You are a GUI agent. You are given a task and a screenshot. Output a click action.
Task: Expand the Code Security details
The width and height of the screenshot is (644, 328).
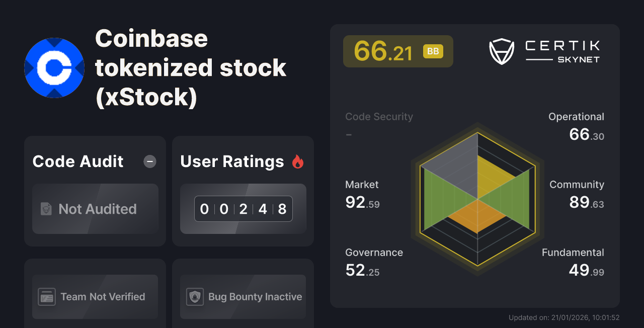(379, 116)
